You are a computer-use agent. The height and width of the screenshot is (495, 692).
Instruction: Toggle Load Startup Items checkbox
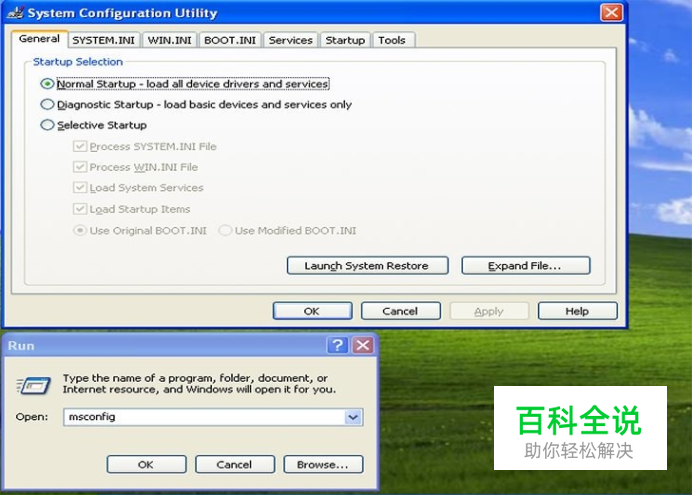click(80, 209)
